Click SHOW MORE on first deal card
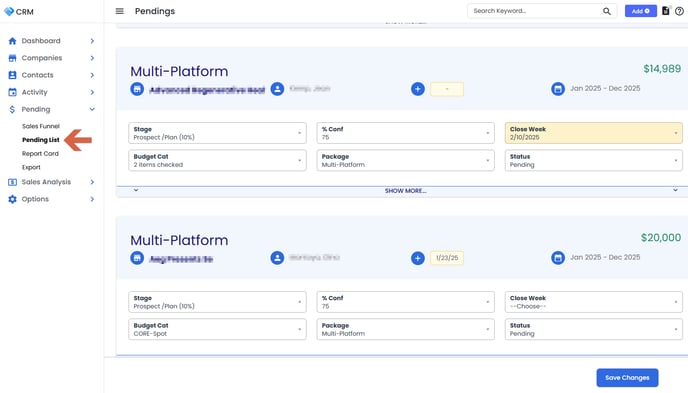Screen dimensions: 688x393 [405, 191]
